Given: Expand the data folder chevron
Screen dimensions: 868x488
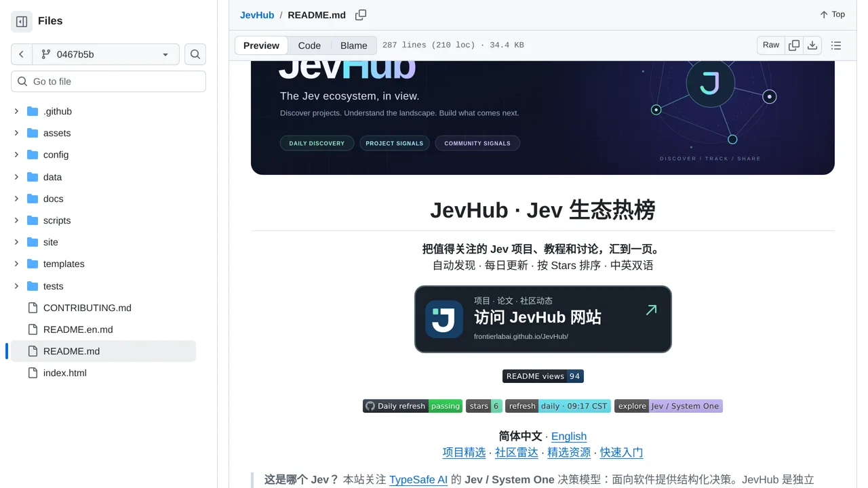Looking at the screenshot, I should coord(16,177).
